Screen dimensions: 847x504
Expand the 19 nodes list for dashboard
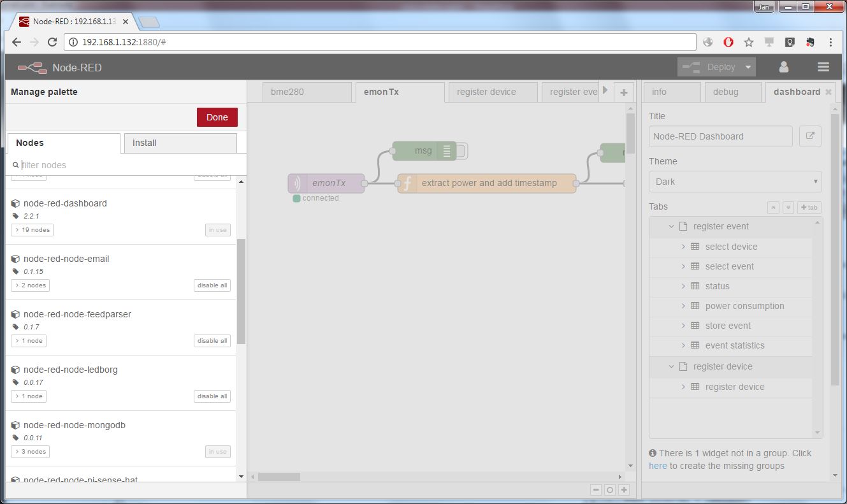point(32,230)
